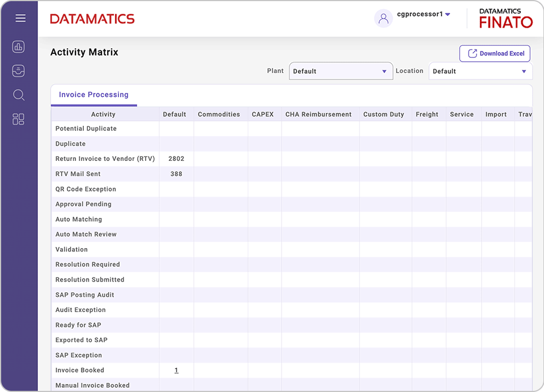Select the 2802 count for Return Invoice to Vendor
544x392 pixels.
176,159
